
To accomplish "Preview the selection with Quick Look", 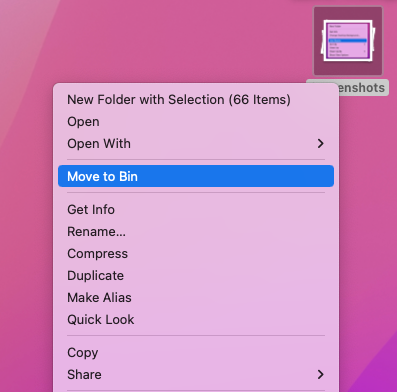I will tap(196, 320).
